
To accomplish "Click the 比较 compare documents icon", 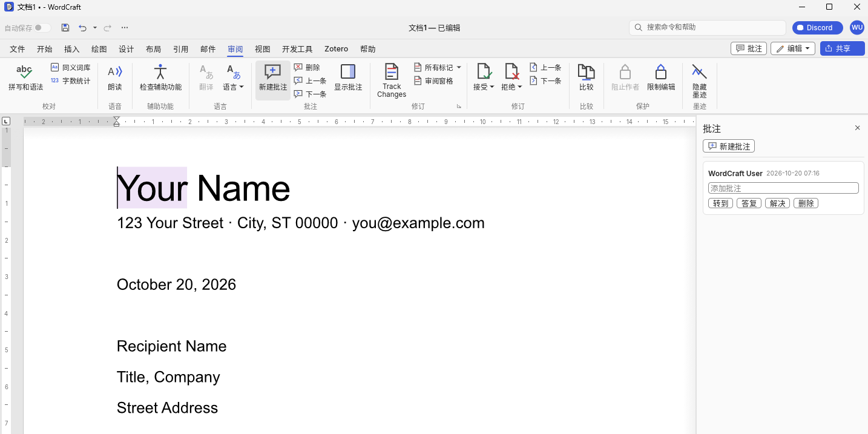I will [586, 78].
